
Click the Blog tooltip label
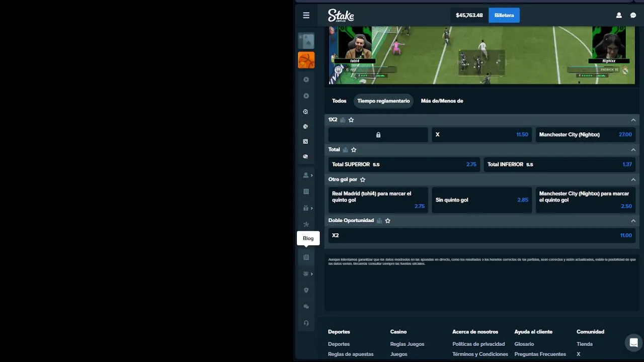(x=308, y=238)
